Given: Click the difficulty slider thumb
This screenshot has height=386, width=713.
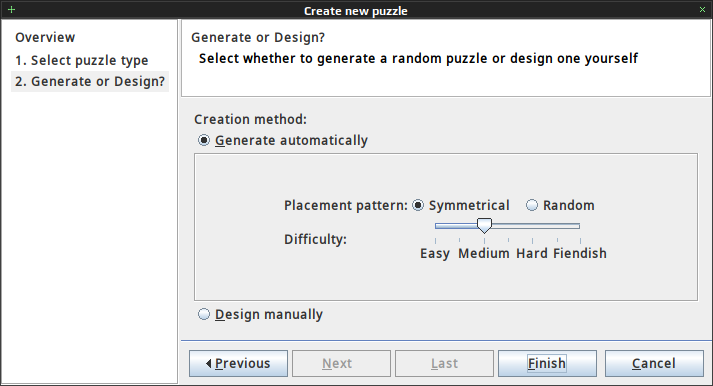Looking at the screenshot, I should point(484,226).
